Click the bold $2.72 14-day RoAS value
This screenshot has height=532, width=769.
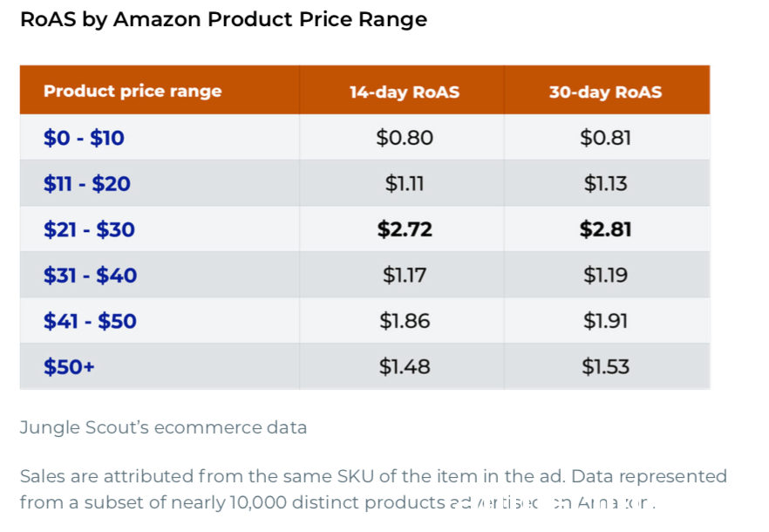(x=405, y=230)
